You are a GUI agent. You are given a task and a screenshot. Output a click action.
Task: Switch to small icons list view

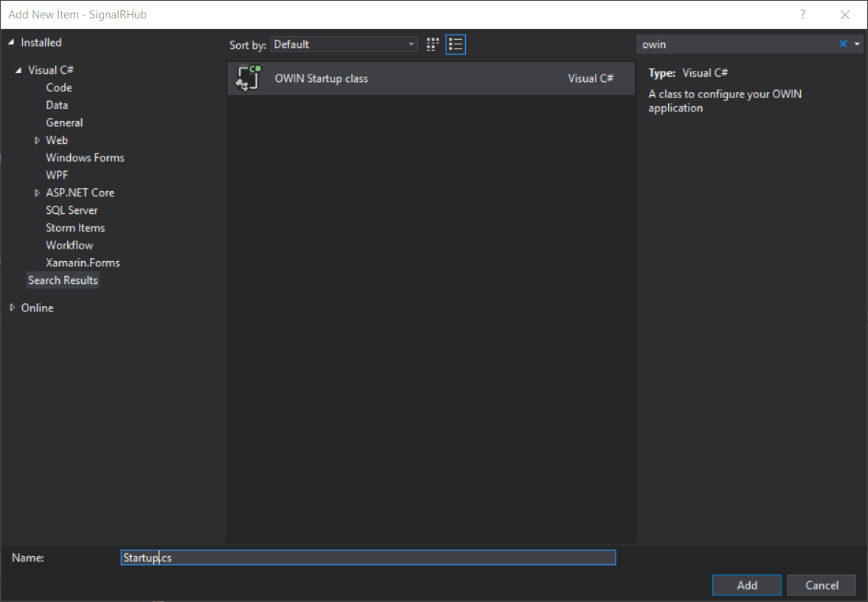[x=455, y=44]
